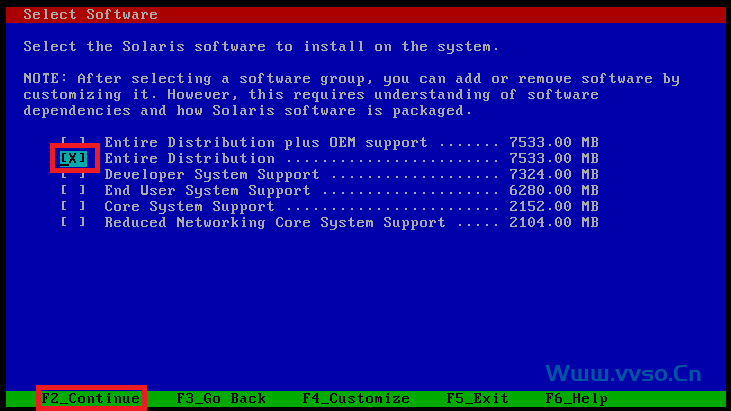Click the End User System Support label
Screen dimensions: 731x411
pos(207,190)
